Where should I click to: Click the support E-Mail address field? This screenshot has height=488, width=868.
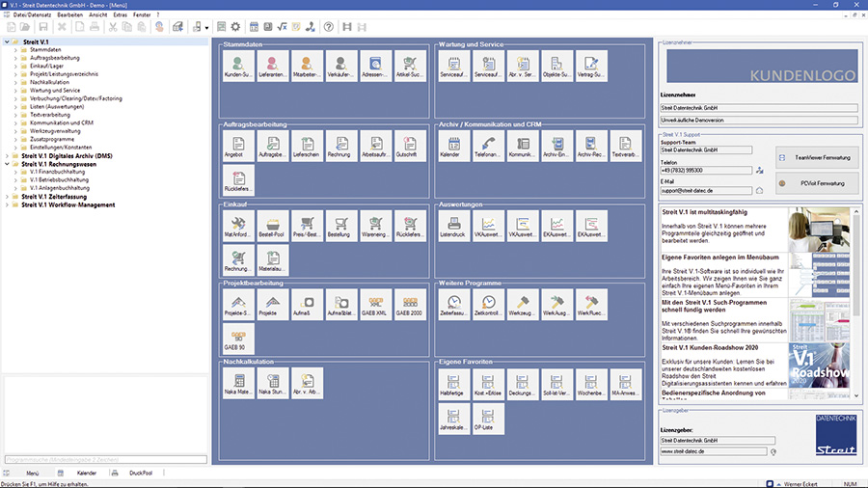pos(706,190)
